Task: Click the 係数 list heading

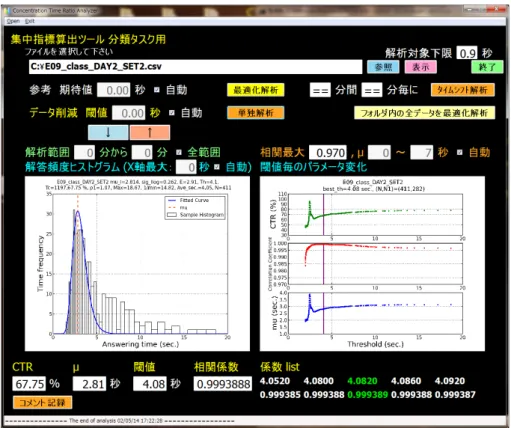Action: [x=280, y=367]
